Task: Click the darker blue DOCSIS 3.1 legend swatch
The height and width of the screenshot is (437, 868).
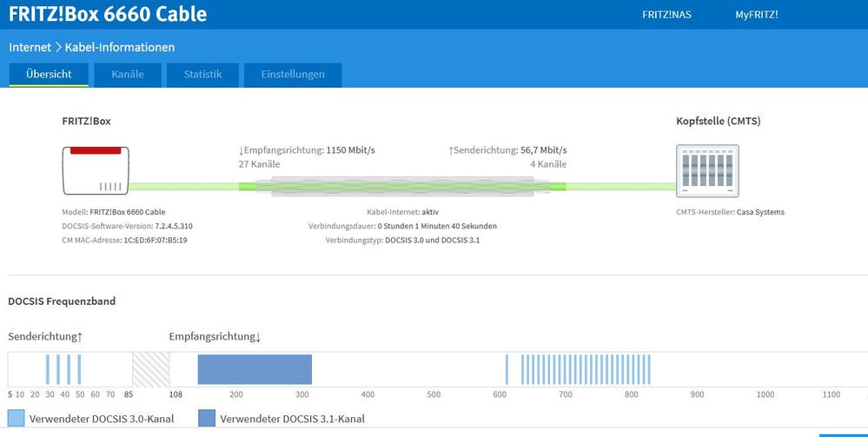Action: click(x=207, y=418)
